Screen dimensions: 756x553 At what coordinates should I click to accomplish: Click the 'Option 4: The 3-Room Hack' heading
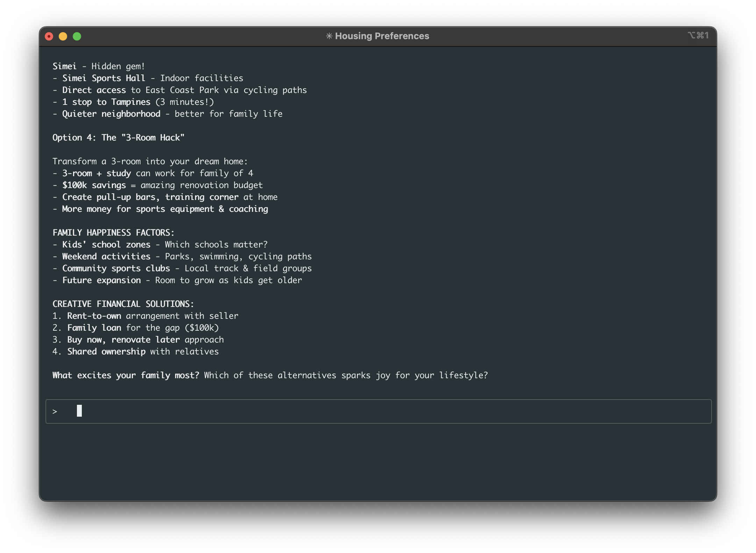coord(118,137)
